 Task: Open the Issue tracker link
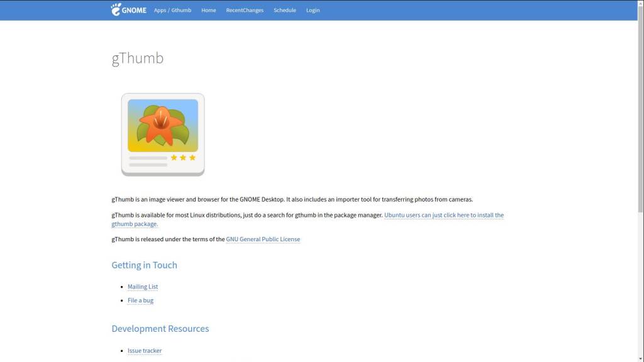[145, 351]
